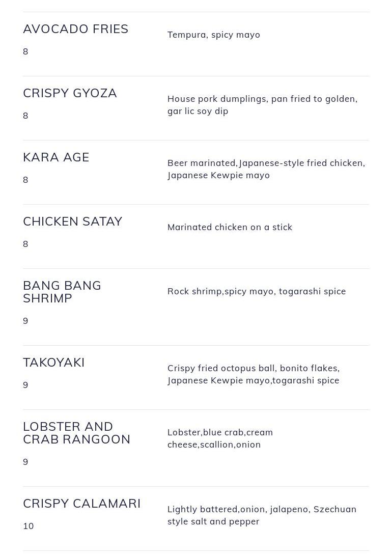The width and height of the screenshot is (392, 555).
Task: Click the 'Beer marinated' fried chicken description
Action: pos(266,169)
